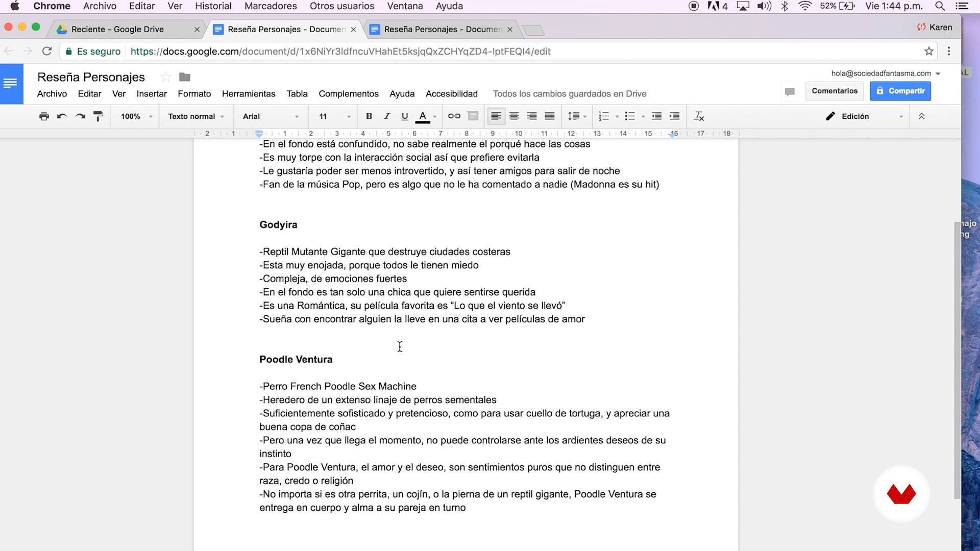Open the Complementos menu

coord(349,94)
